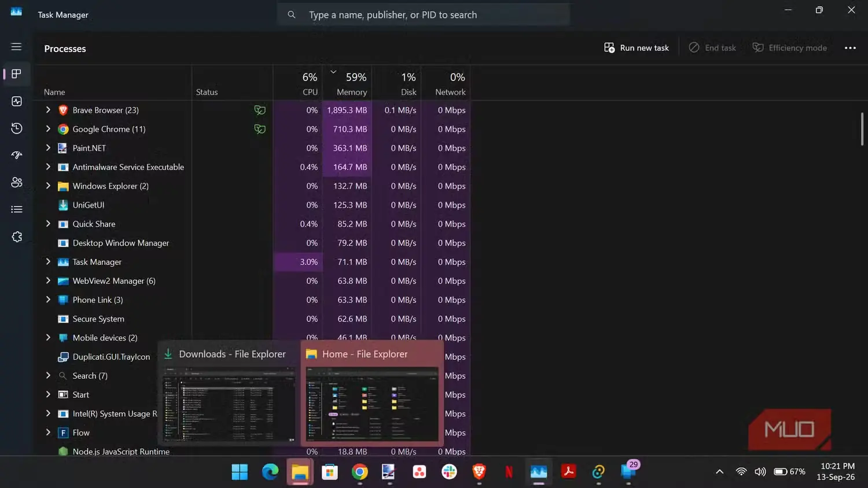Open the more options ellipsis menu
The width and height of the screenshot is (868, 488).
coord(850,48)
